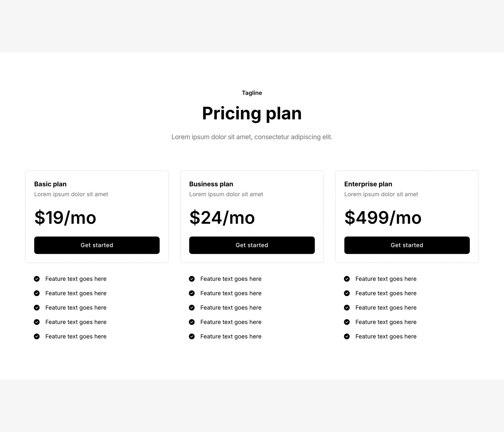Click the last checkmark icon under Enterprise plan
The height and width of the screenshot is (432, 504).
pyautogui.click(x=347, y=337)
